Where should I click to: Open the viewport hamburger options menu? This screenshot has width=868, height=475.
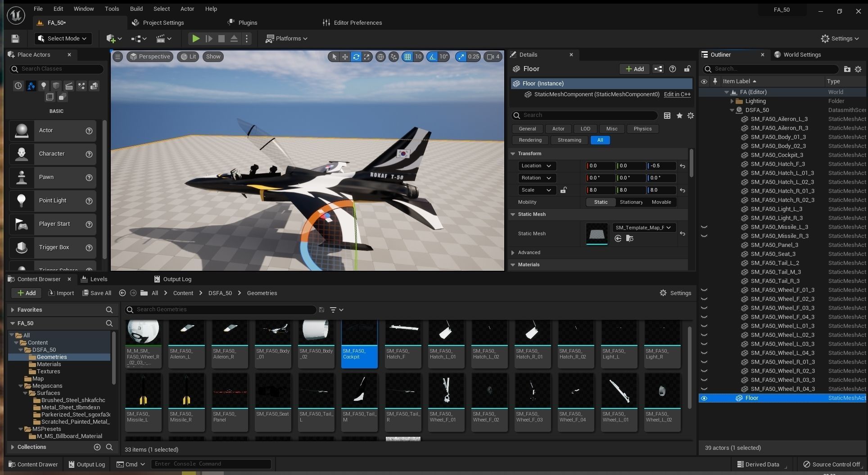(x=118, y=57)
